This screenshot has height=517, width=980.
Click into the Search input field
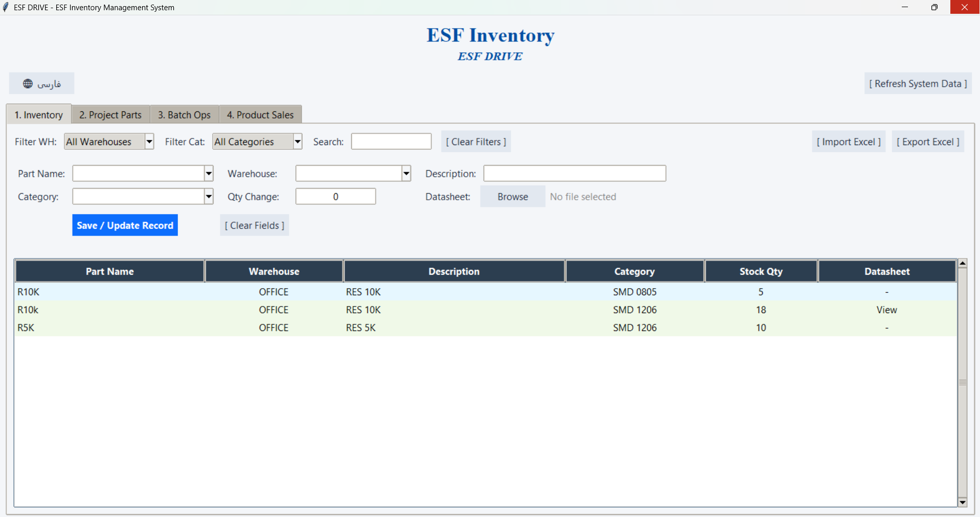pos(391,142)
